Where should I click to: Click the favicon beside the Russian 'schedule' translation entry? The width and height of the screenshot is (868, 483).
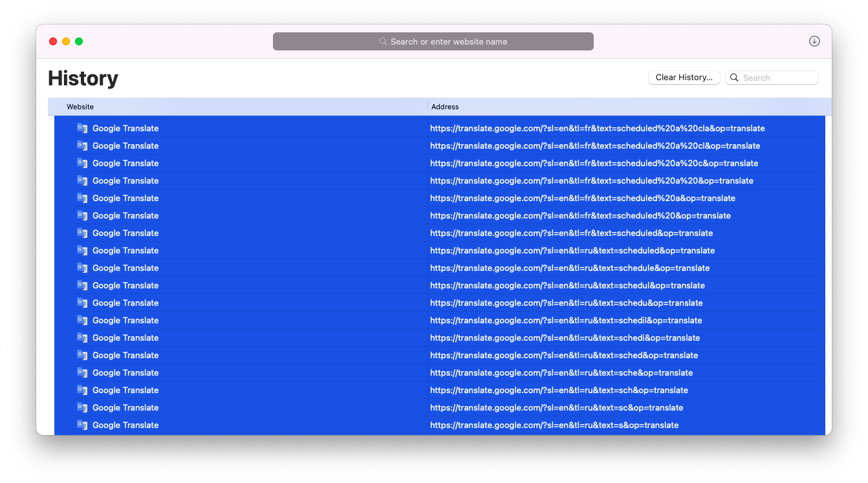82,268
